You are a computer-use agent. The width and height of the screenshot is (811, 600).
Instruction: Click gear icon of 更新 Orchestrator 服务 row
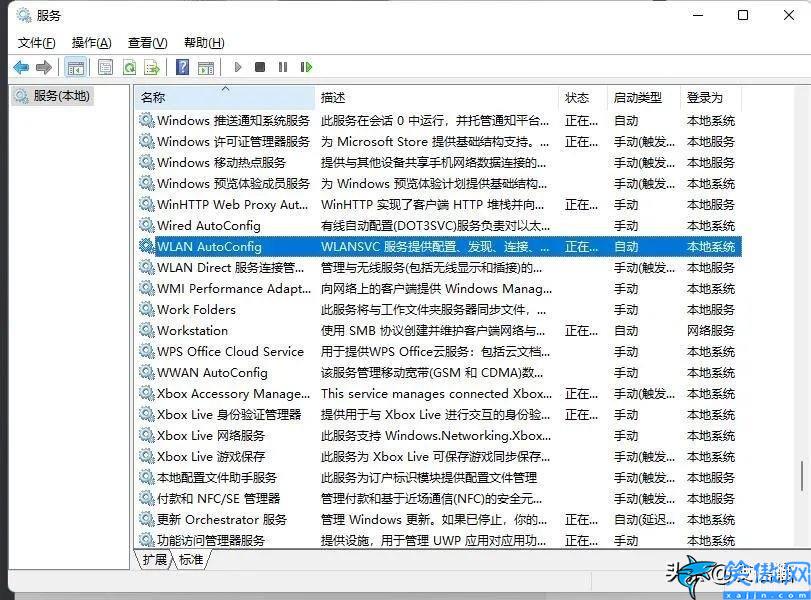tap(147, 519)
